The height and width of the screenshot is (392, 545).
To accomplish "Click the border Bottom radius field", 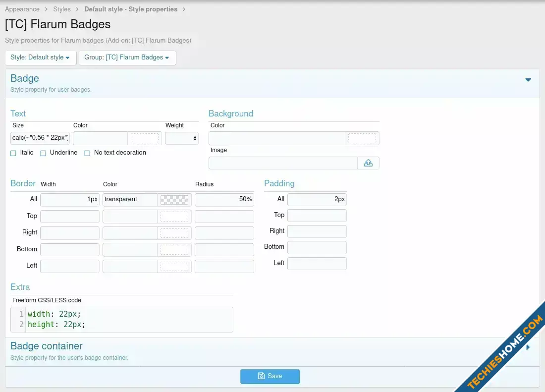I will tap(224, 249).
